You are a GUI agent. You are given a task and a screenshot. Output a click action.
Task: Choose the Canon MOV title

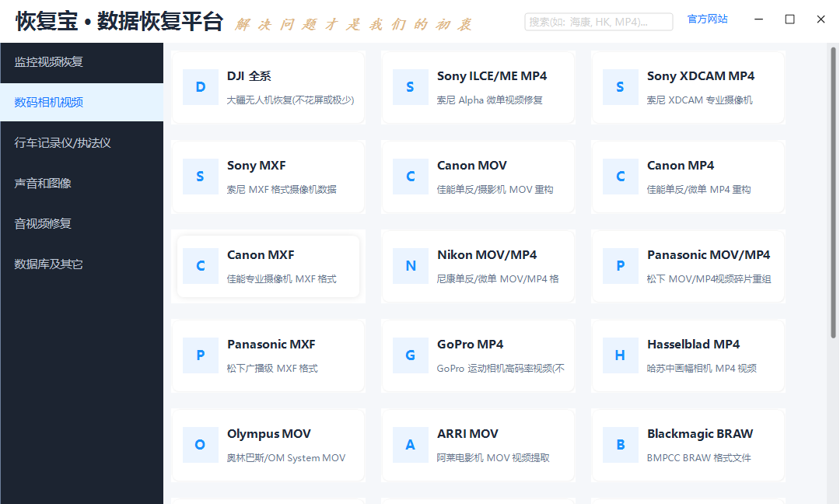(x=472, y=166)
